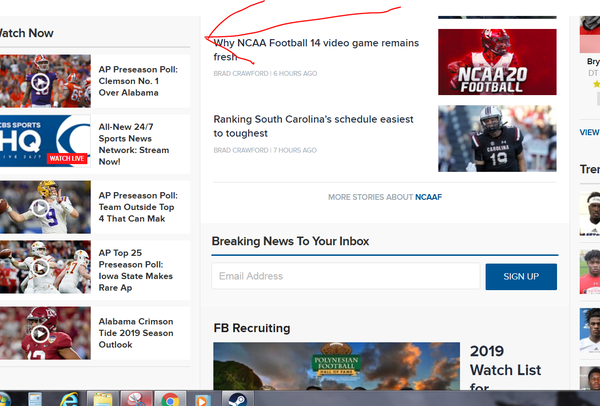Viewport: 600px width, 406px height.
Task: Focus the Email Address input field
Action: pyautogui.click(x=346, y=276)
